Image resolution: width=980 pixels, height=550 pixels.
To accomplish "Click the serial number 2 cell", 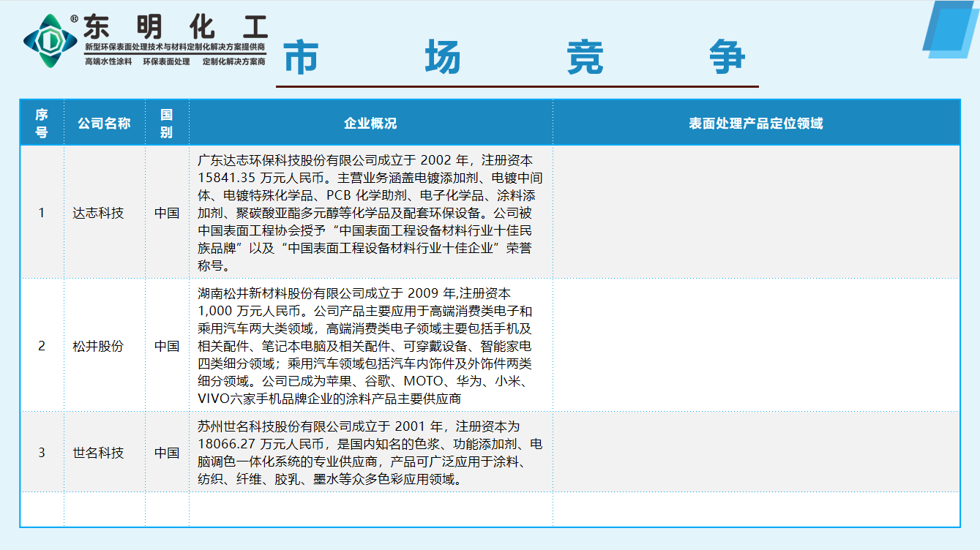I will coord(42,346).
